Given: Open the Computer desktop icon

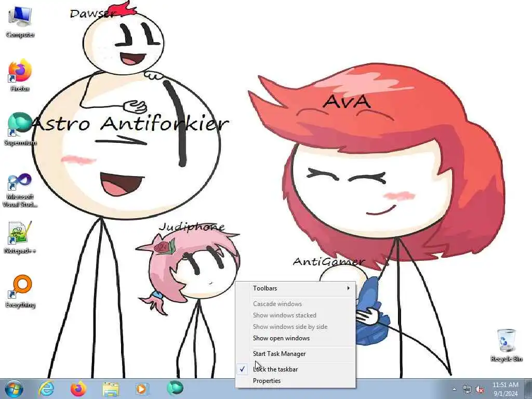Looking at the screenshot, I should point(20,22).
